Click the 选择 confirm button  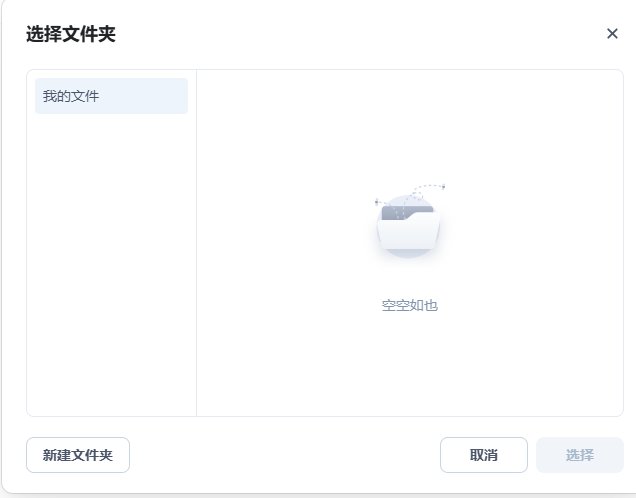tap(579, 455)
